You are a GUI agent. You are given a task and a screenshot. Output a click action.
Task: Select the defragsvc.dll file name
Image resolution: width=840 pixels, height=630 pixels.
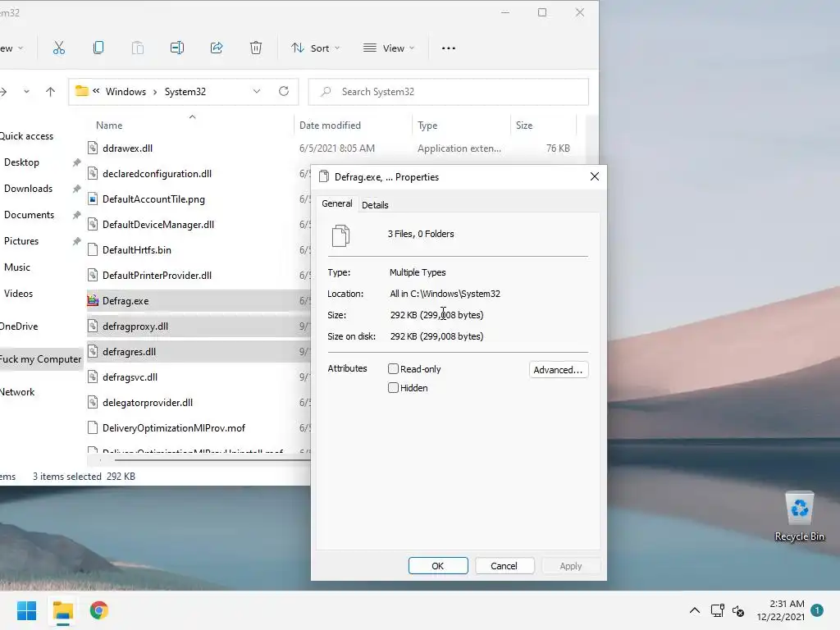[x=130, y=377]
